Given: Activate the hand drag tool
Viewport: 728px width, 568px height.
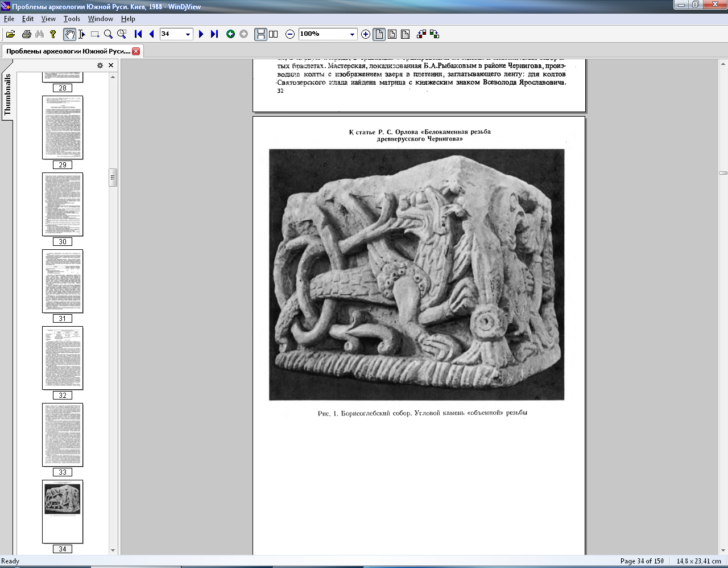Looking at the screenshot, I should tap(69, 34).
